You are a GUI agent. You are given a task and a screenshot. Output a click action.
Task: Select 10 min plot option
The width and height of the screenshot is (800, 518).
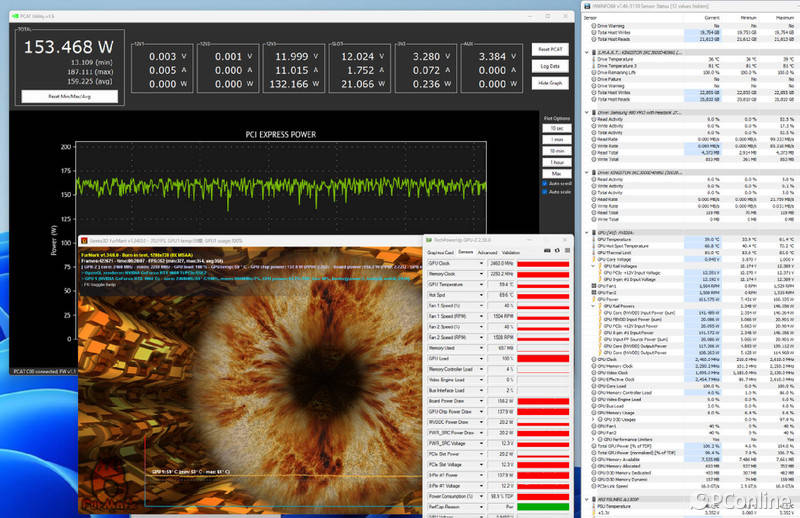[556, 150]
